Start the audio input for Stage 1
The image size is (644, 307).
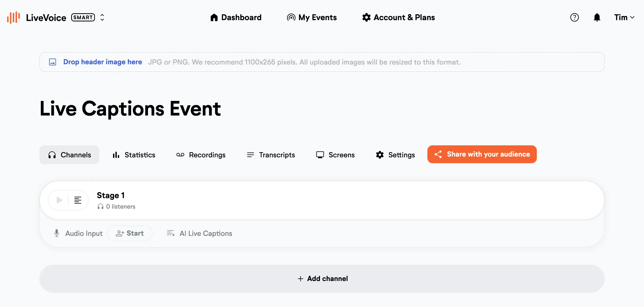130,233
